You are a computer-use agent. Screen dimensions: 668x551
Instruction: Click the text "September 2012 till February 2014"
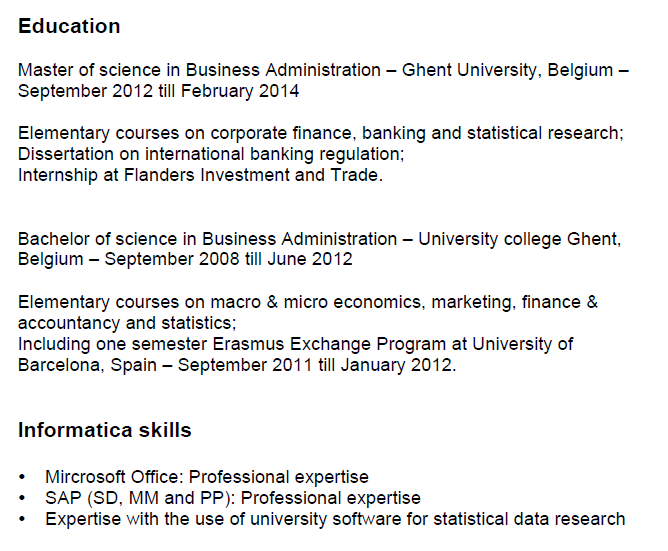point(158,92)
